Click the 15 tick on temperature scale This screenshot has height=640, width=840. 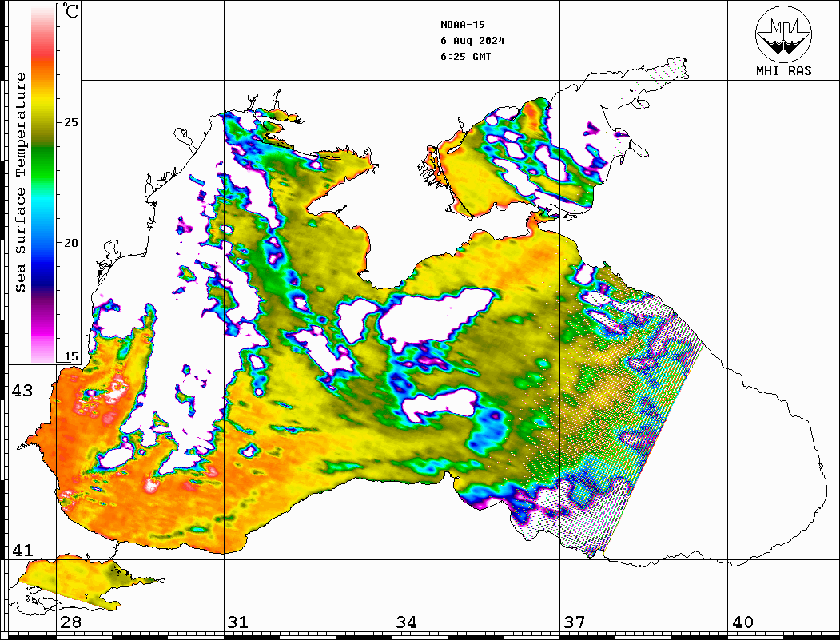click(71, 356)
